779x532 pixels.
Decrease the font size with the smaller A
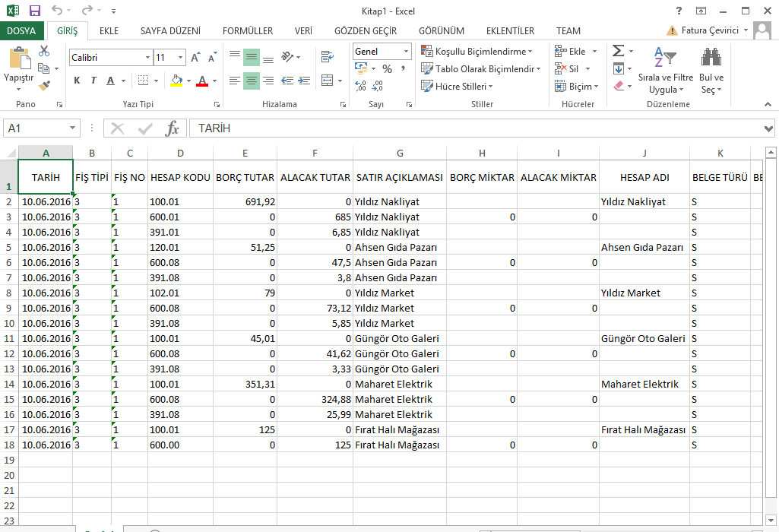click(213, 57)
